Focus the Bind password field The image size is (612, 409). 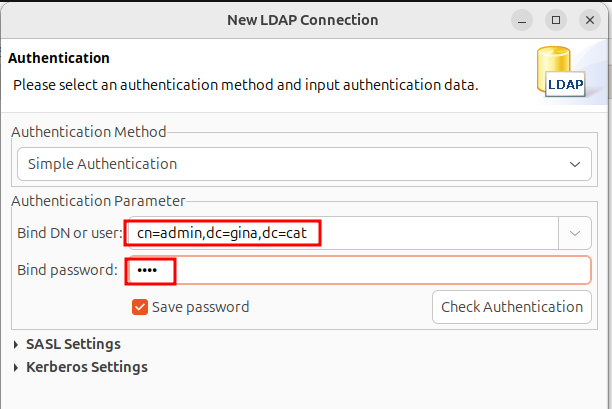click(360, 271)
